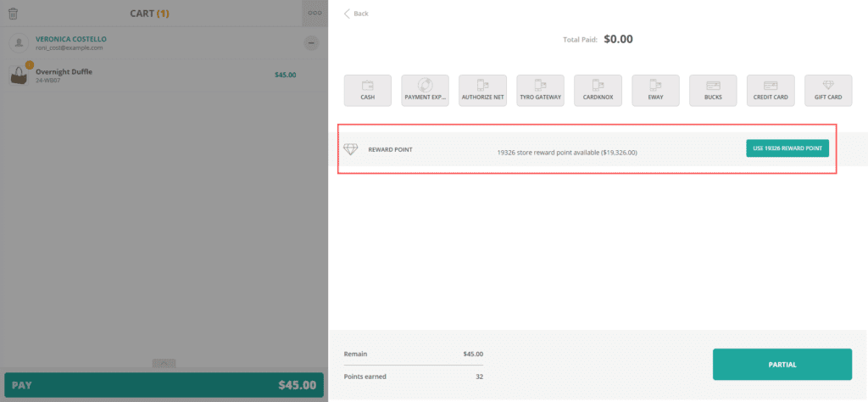This screenshot has width=868, height=402.
Task: Click the trash icon to clear cart
Action: 14,14
